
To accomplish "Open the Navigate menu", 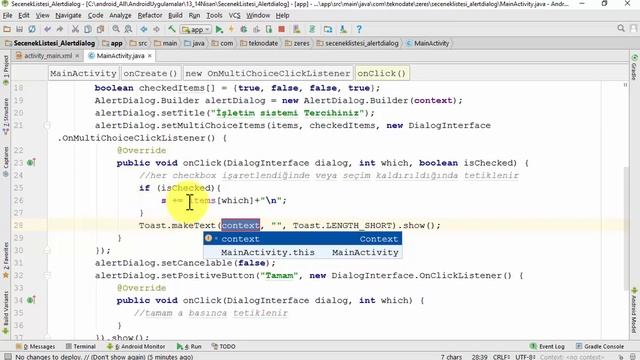I will point(68,16).
